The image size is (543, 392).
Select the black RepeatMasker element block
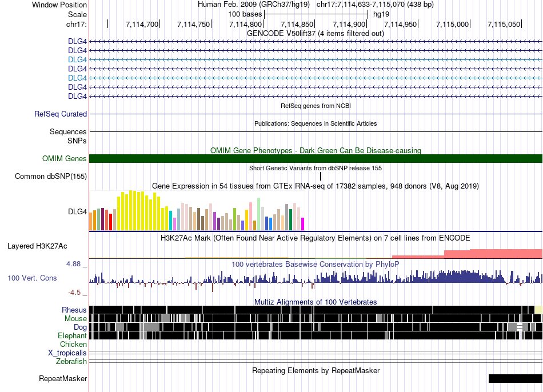(516, 378)
